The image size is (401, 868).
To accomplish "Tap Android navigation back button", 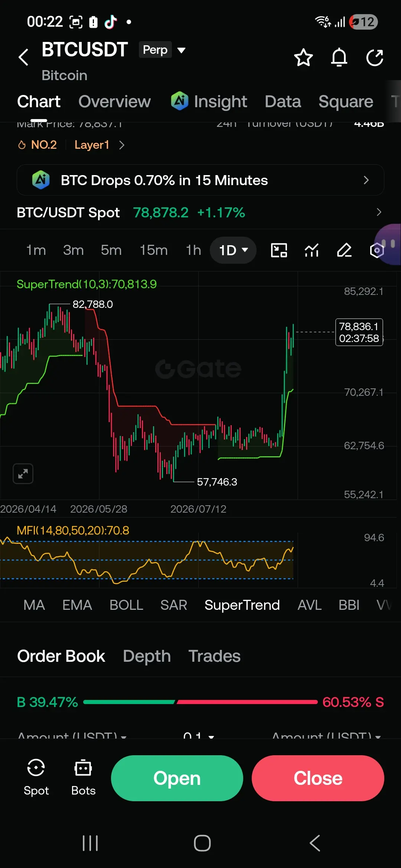I will [315, 843].
